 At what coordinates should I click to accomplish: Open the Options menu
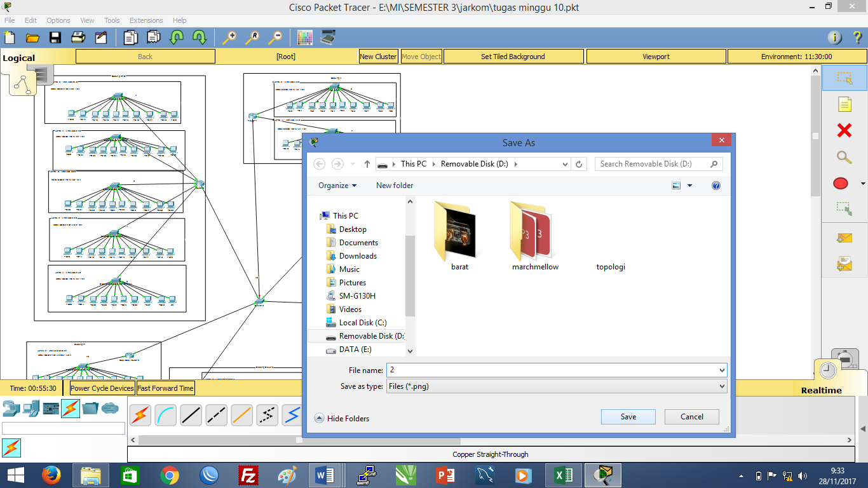point(58,20)
